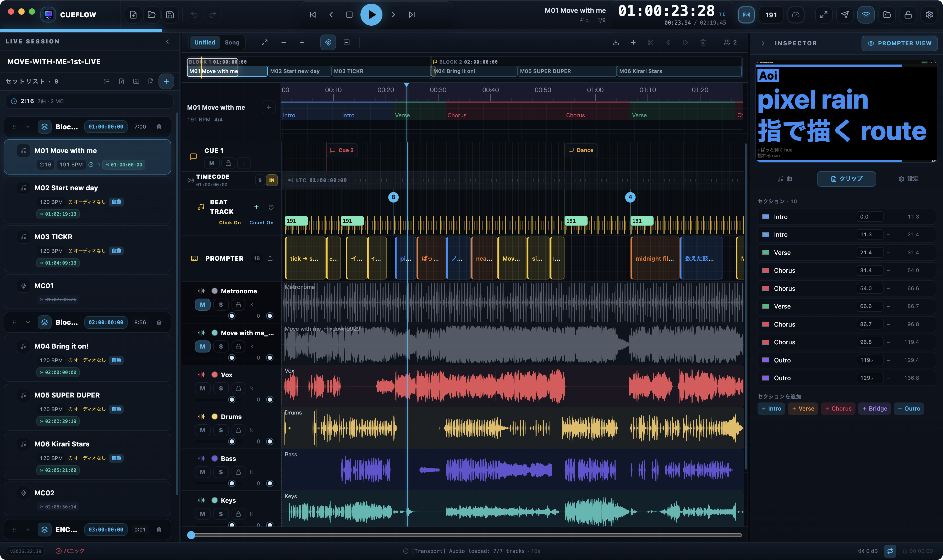Expand the Inspector panel chevron
This screenshot has height=560, width=943.
click(763, 43)
